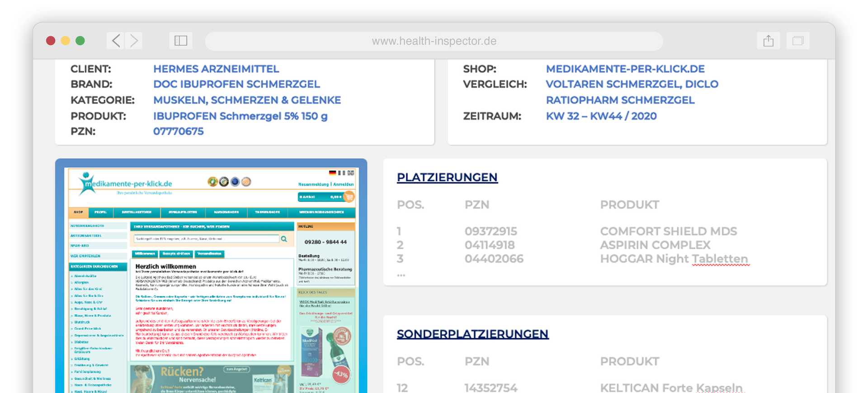Click the shopping cart icon in shop preview
The image size is (868, 393).
click(349, 196)
